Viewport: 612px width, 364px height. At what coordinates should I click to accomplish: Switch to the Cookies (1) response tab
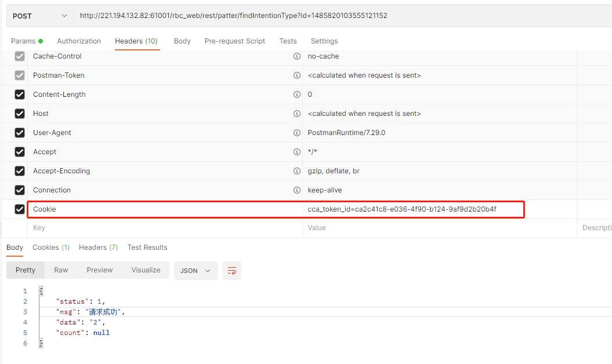pos(50,247)
